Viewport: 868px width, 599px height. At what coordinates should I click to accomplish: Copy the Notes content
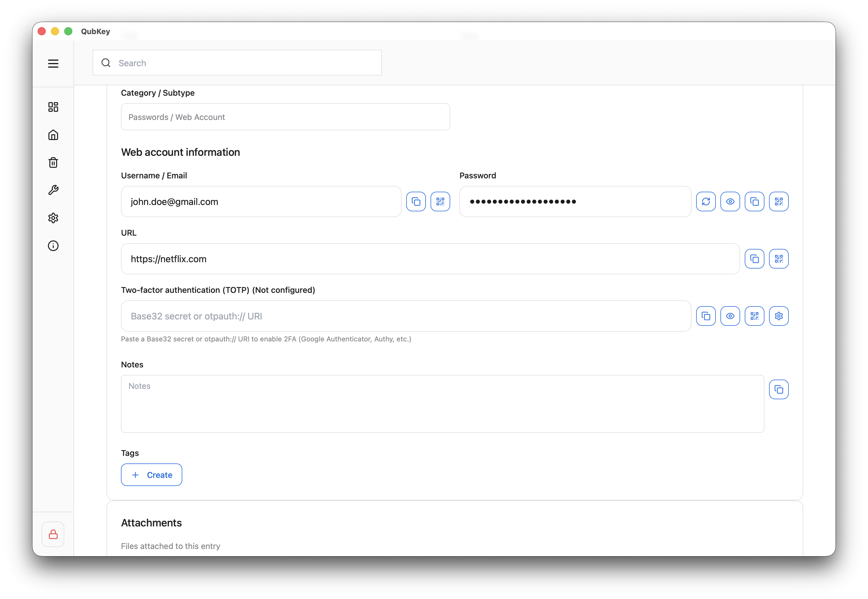point(779,390)
